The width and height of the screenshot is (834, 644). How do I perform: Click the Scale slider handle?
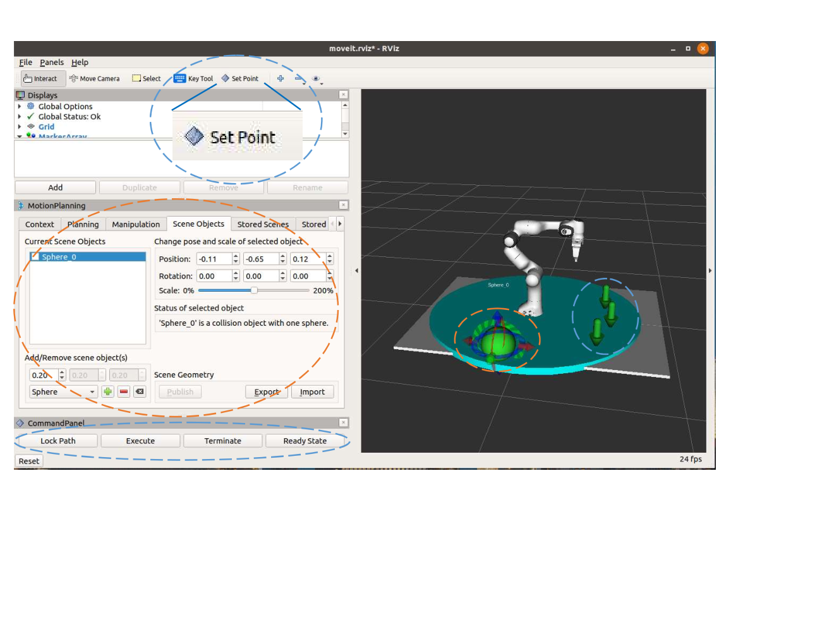(x=254, y=290)
